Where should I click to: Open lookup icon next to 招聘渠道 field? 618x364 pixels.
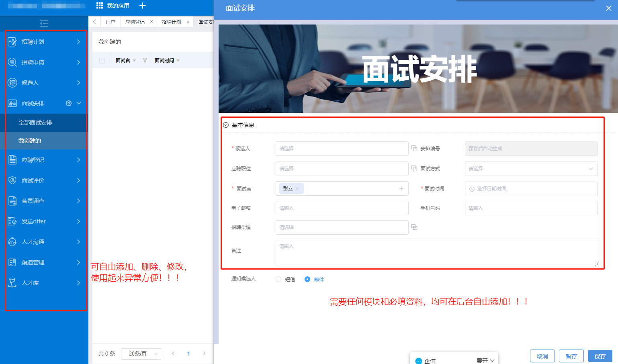pyautogui.click(x=414, y=227)
